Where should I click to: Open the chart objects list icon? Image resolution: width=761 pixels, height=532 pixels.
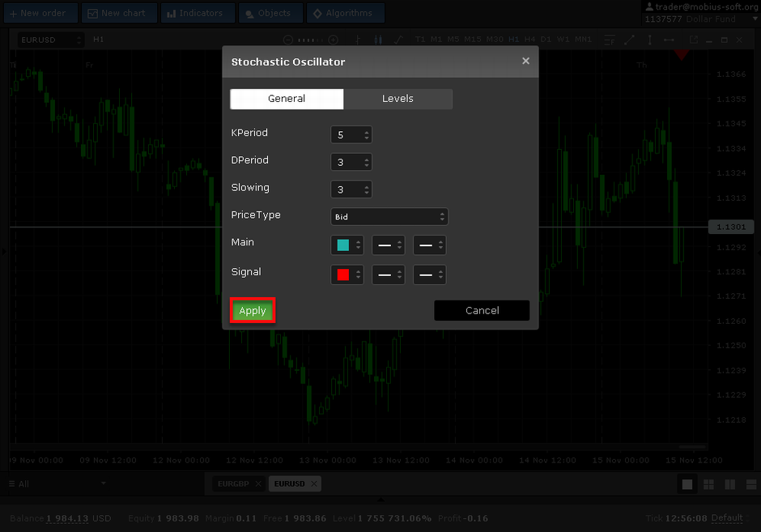(610, 40)
